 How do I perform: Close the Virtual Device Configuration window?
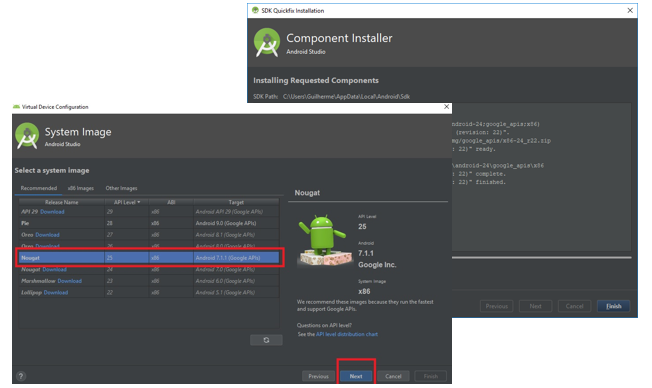click(446, 107)
